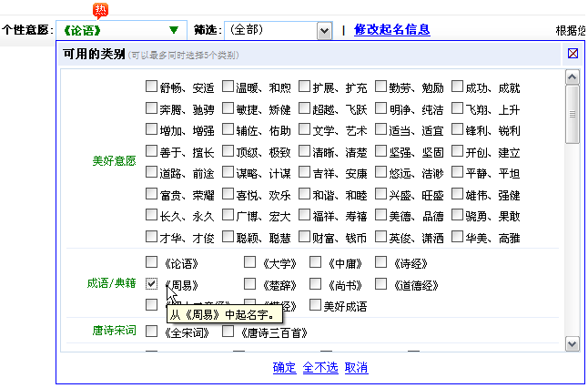Screen dimensions: 588x388
Task: Close the category panel with the X icon
Action: click(573, 53)
